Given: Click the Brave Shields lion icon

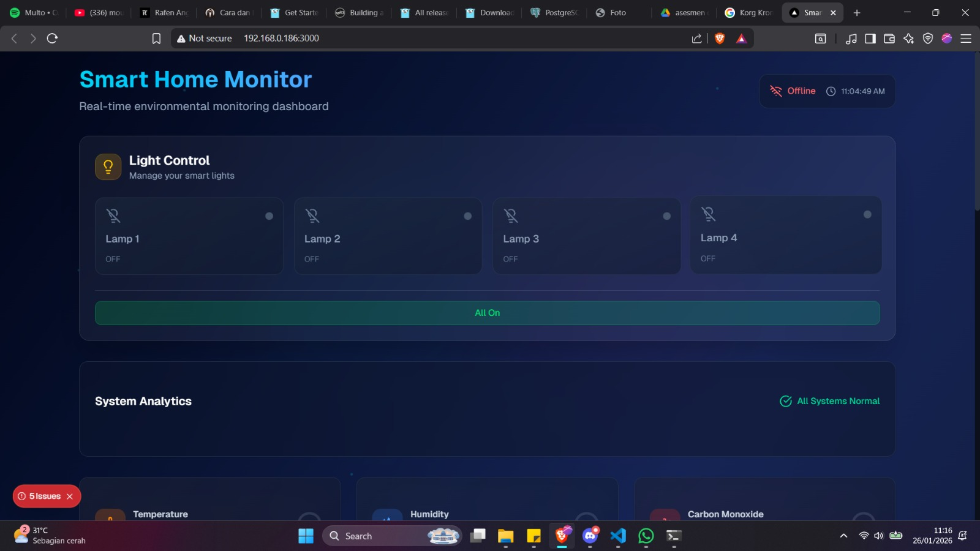Looking at the screenshot, I should coord(720,39).
